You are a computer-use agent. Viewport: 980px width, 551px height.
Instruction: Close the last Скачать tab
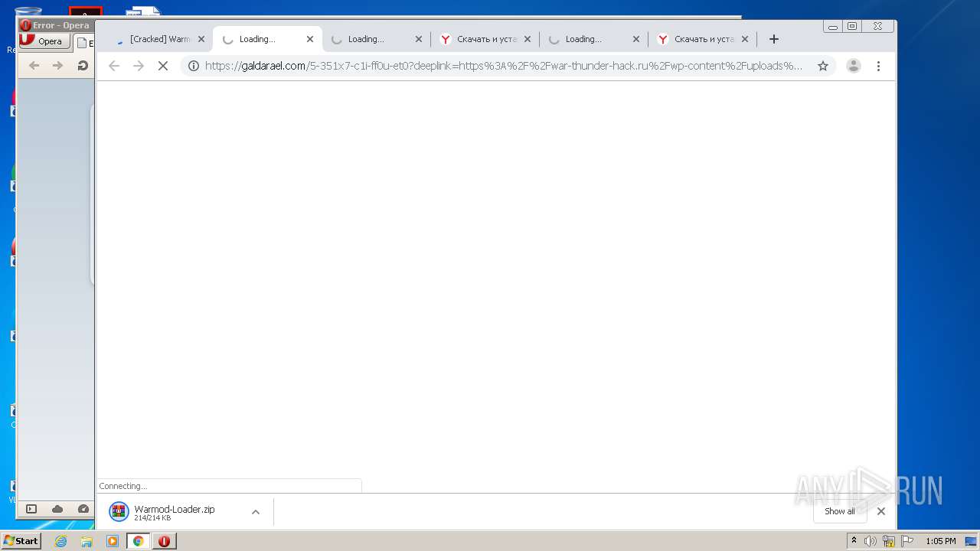pos(745,39)
